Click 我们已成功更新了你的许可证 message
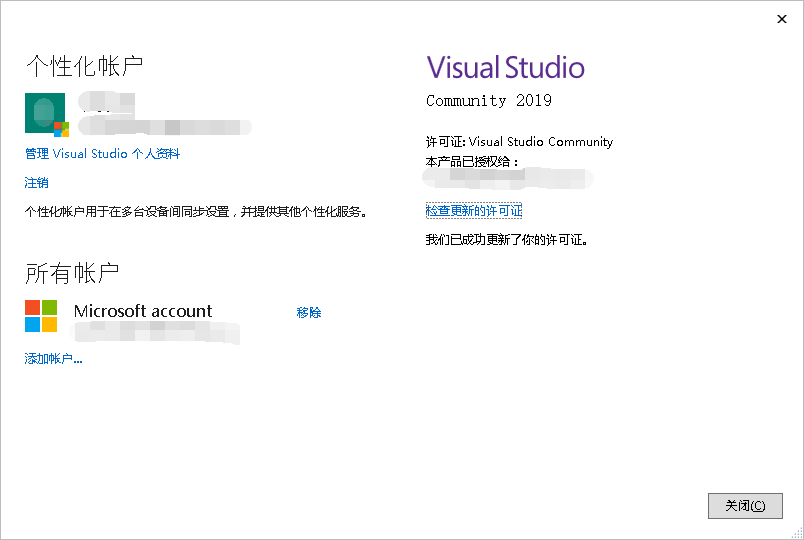 point(507,239)
